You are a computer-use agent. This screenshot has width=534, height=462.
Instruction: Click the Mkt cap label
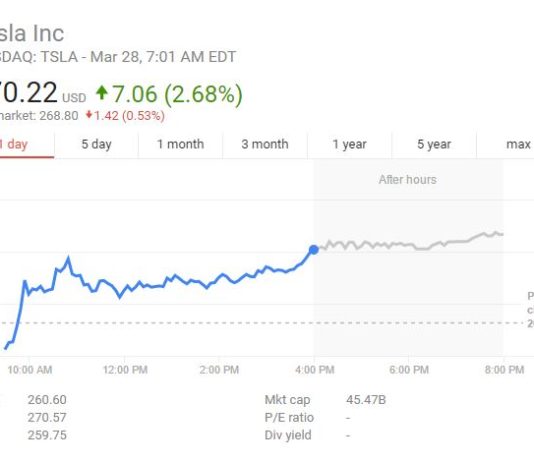click(287, 400)
